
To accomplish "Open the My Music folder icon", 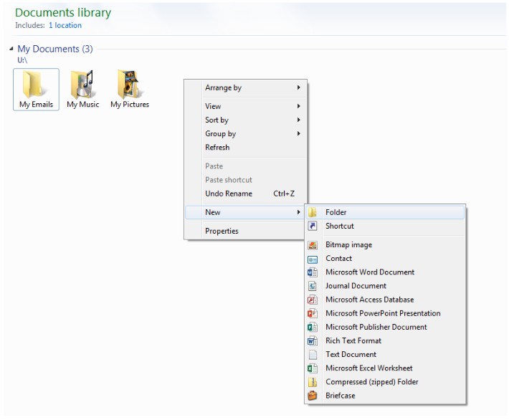I will tap(82, 85).
